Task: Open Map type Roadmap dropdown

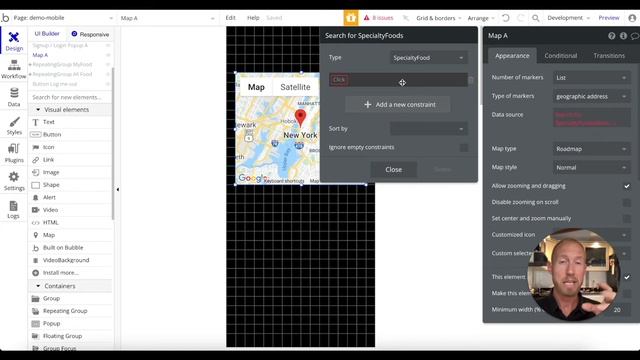Action: (x=591, y=149)
